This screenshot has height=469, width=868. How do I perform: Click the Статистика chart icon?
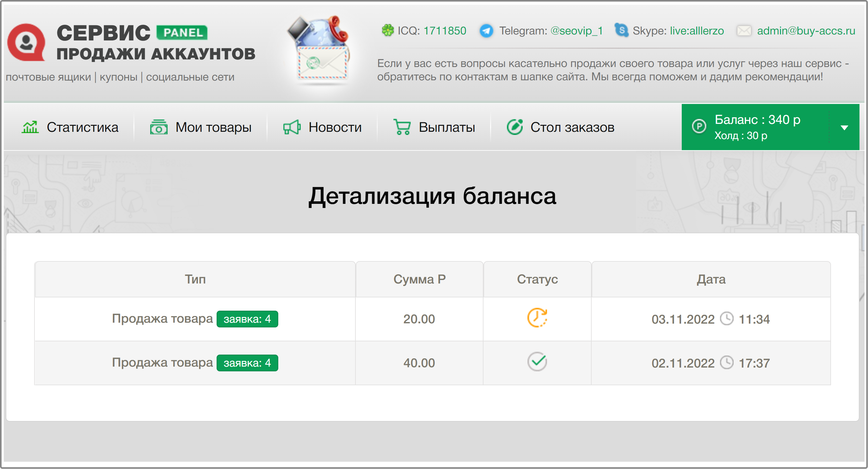(30, 127)
